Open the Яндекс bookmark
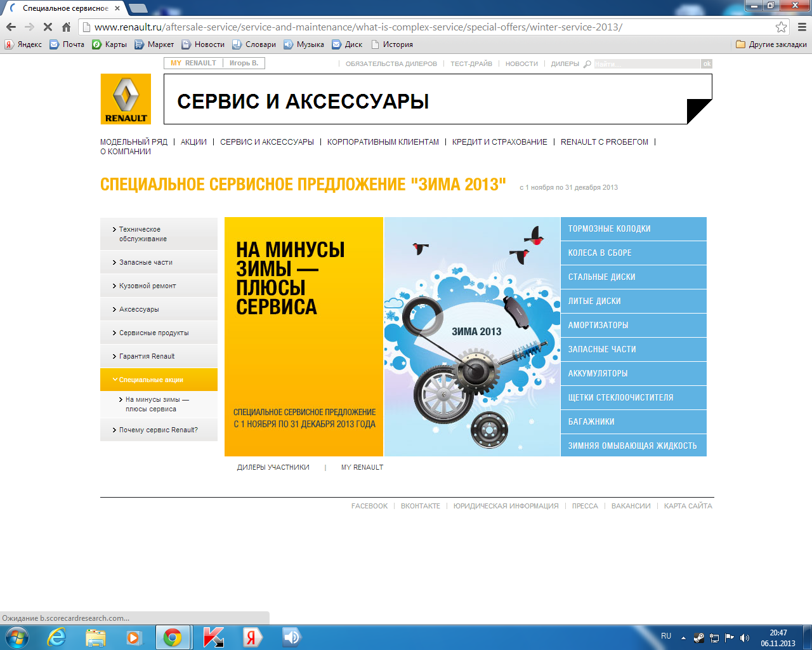 23,44
